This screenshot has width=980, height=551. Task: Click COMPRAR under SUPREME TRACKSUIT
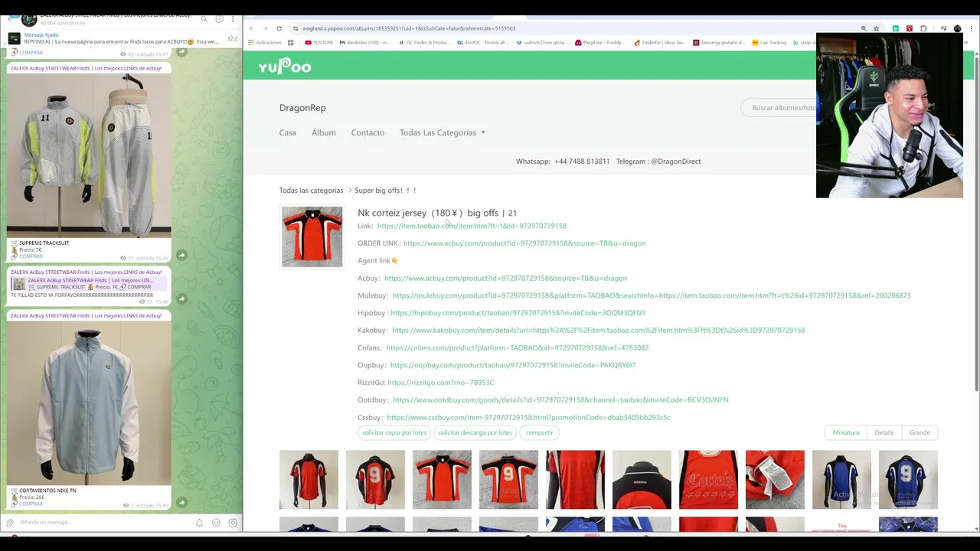coord(31,256)
